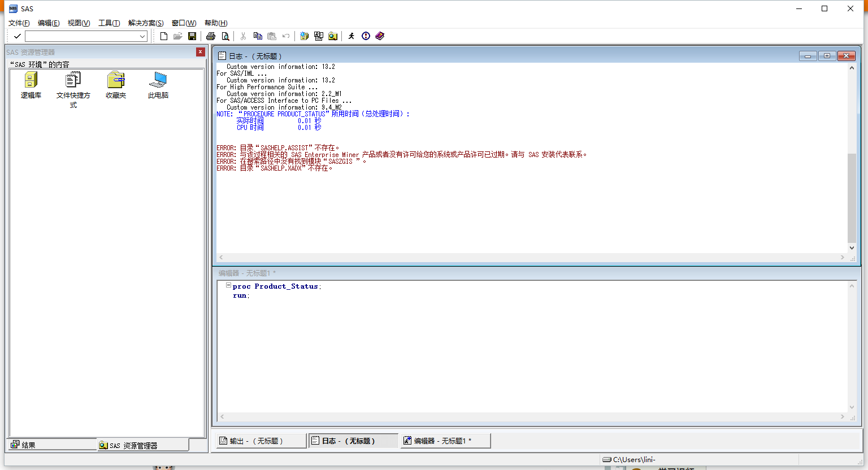Click the Print icon in the toolbar
The height and width of the screenshot is (470, 868).
tap(211, 36)
